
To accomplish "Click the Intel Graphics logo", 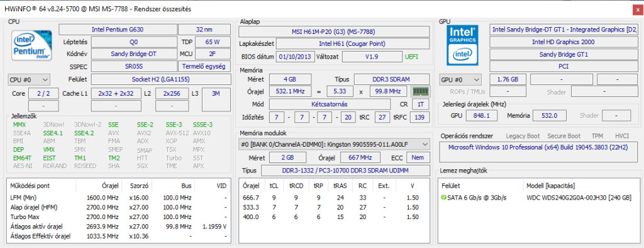I will pos(463,45).
